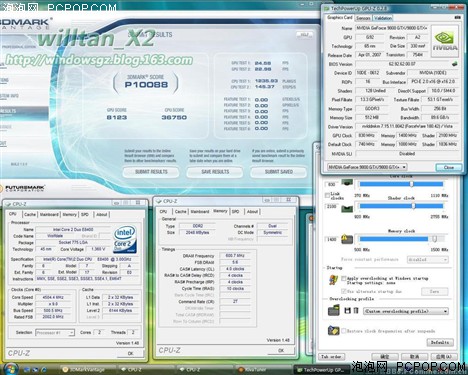Screen dimensions: 468x375
Task: Select SYSTEM INFO in 3DMark sidebar
Action: [10, 96]
